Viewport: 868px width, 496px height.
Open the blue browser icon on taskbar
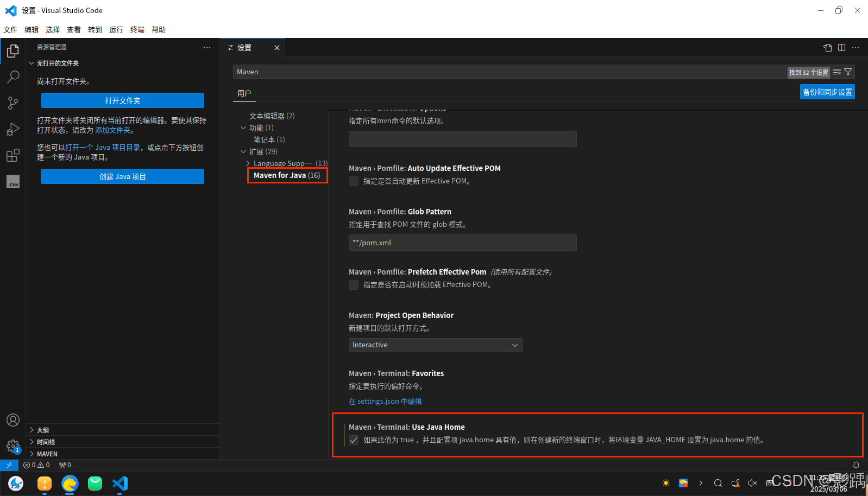click(x=70, y=483)
